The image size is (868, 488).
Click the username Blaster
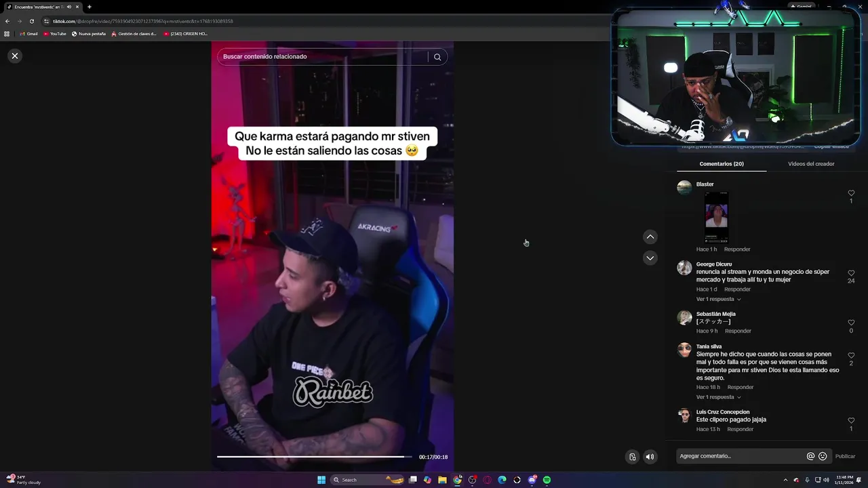(705, 184)
